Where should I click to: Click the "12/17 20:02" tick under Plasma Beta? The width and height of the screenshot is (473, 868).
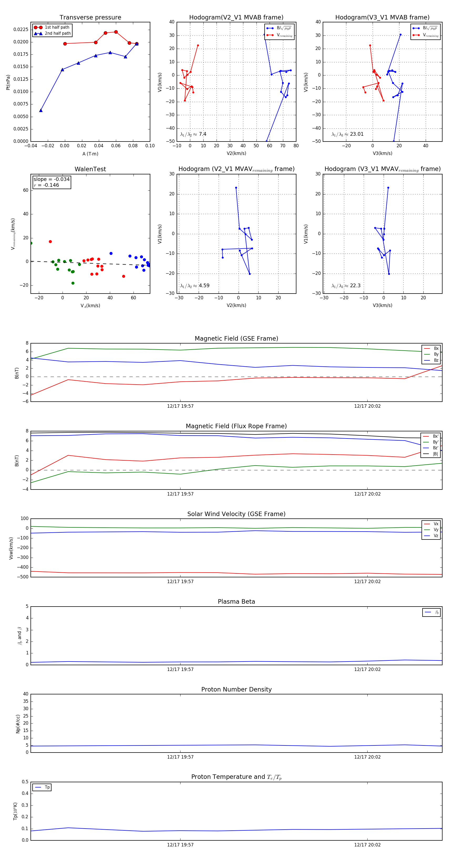pos(367,669)
